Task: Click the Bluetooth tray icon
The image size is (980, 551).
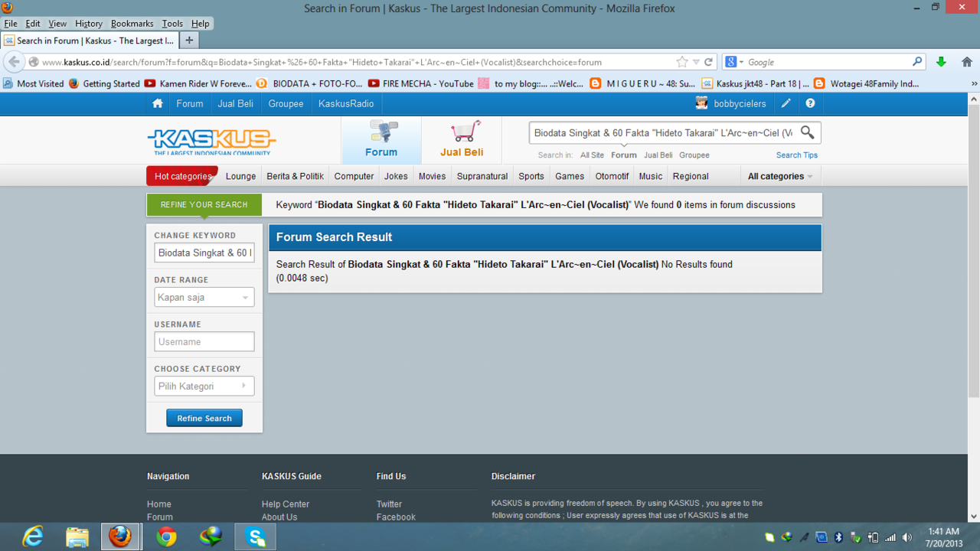Action: tap(838, 537)
